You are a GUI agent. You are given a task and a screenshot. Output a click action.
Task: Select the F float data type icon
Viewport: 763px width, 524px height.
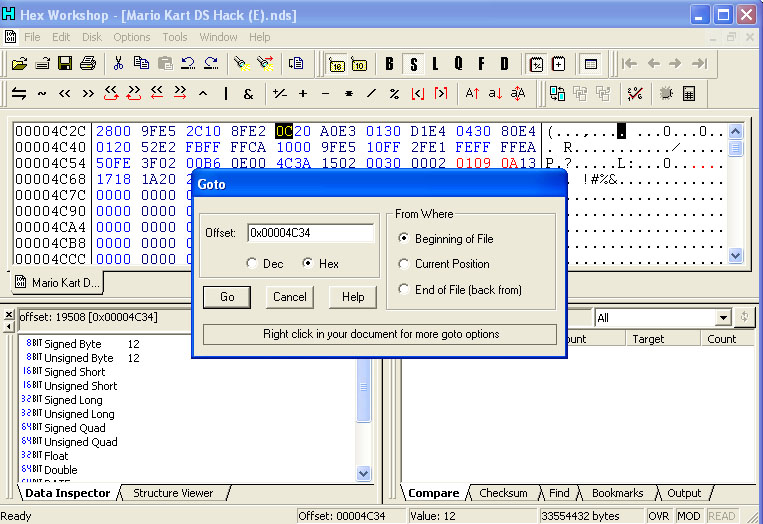coord(481,64)
